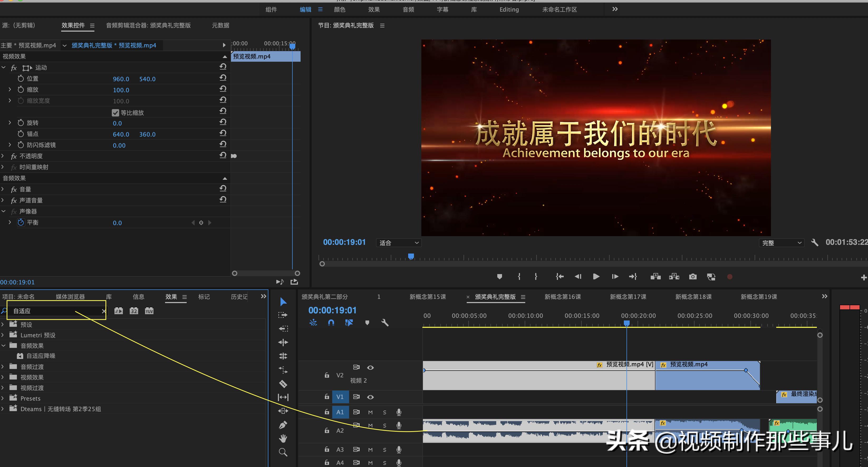Select the Razor tool in the timeline toolbar
The height and width of the screenshot is (467, 868).
[283, 384]
